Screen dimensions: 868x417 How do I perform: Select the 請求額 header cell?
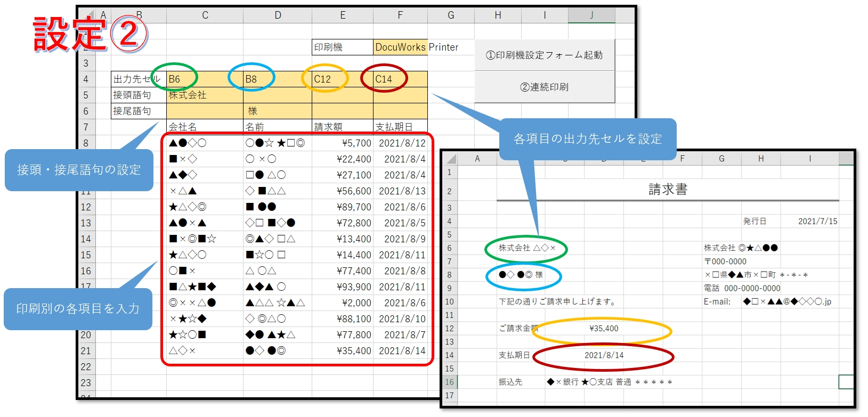343,127
